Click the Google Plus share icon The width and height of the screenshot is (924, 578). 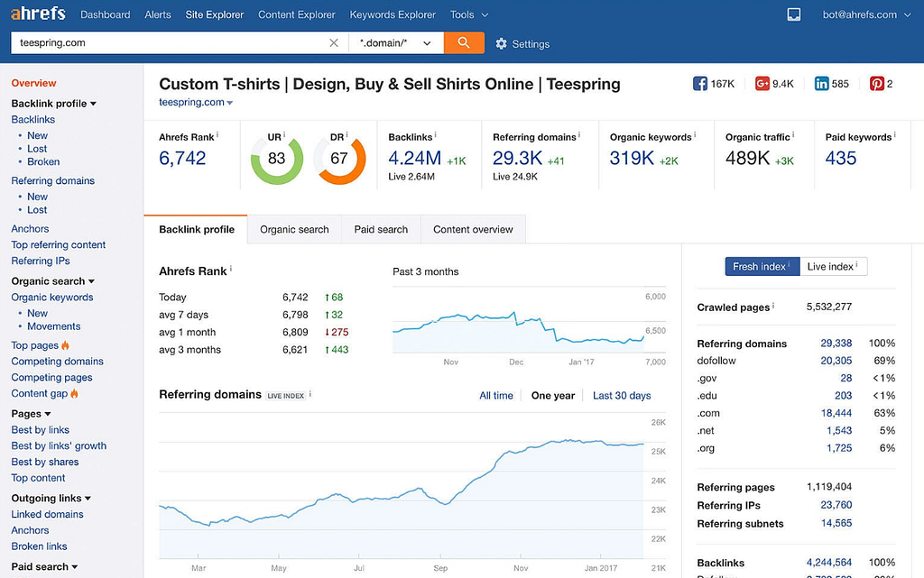[x=762, y=84]
